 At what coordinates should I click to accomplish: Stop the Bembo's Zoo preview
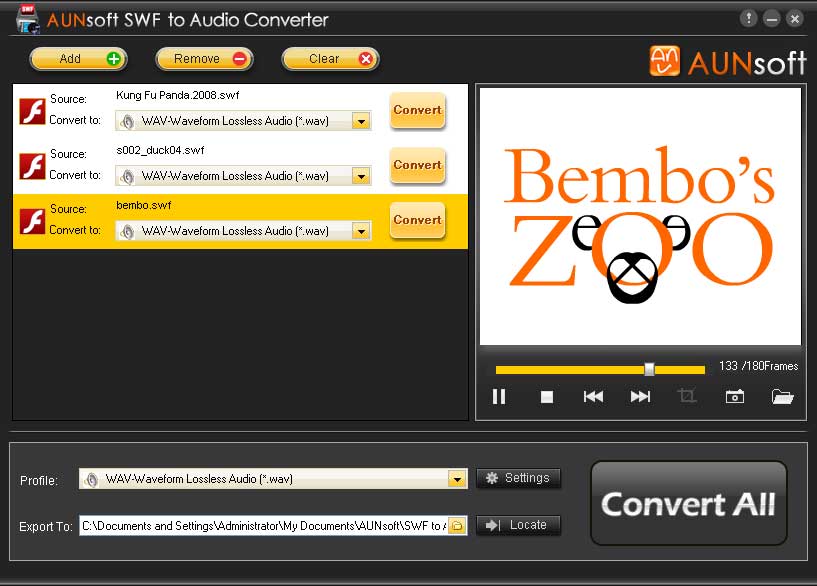click(x=546, y=396)
